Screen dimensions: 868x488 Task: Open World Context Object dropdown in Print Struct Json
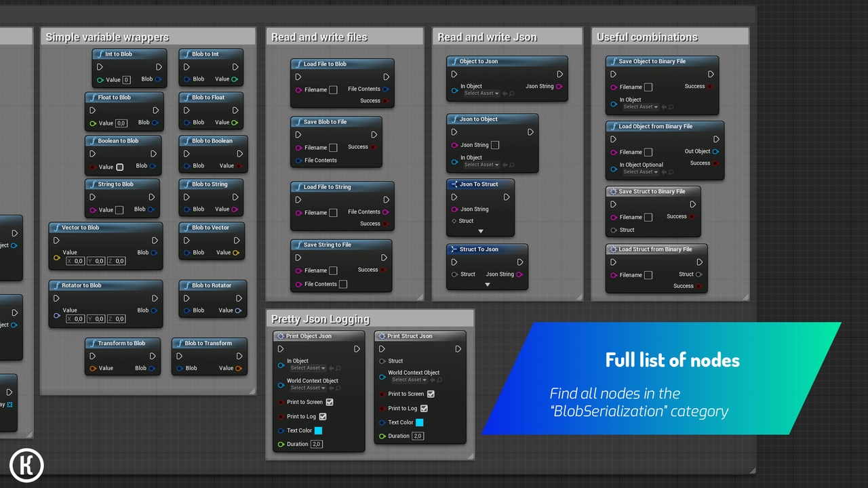tap(410, 380)
